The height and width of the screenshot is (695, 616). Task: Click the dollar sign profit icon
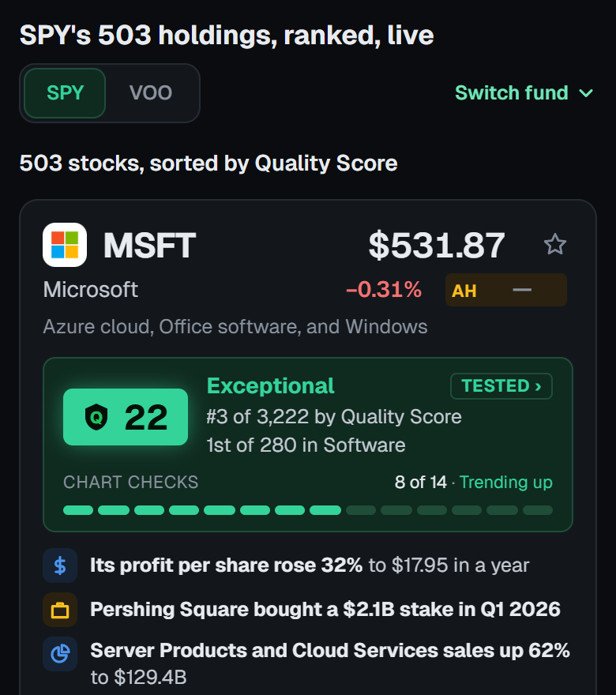coord(60,565)
